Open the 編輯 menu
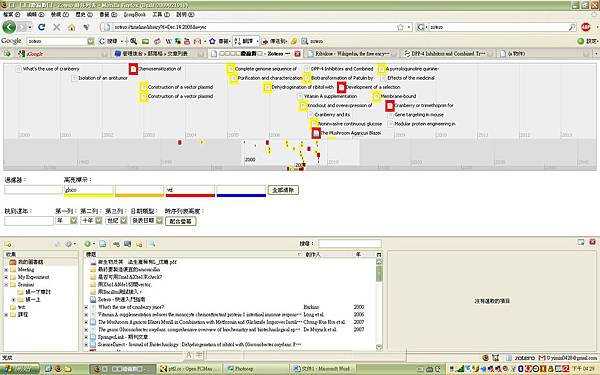The image size is (600, 375). pyautogui.click(x=35, y=14)
